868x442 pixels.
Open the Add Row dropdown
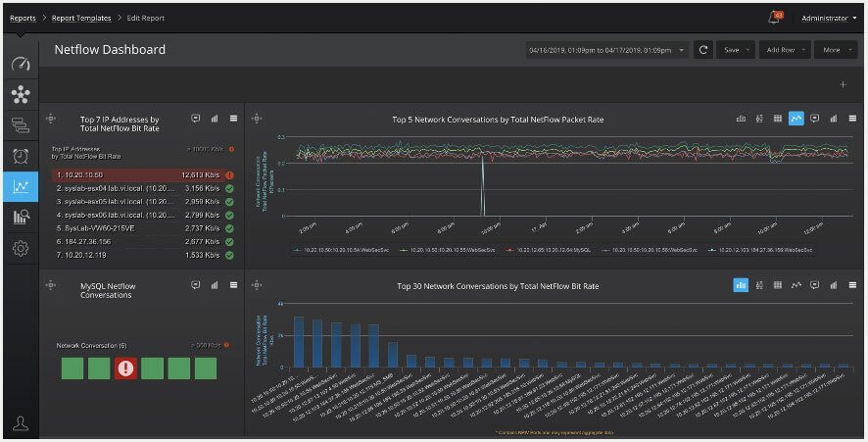(785, 50)
